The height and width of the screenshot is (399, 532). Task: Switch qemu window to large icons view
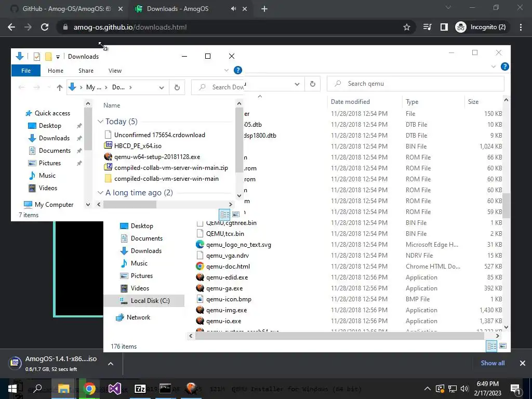503,345
